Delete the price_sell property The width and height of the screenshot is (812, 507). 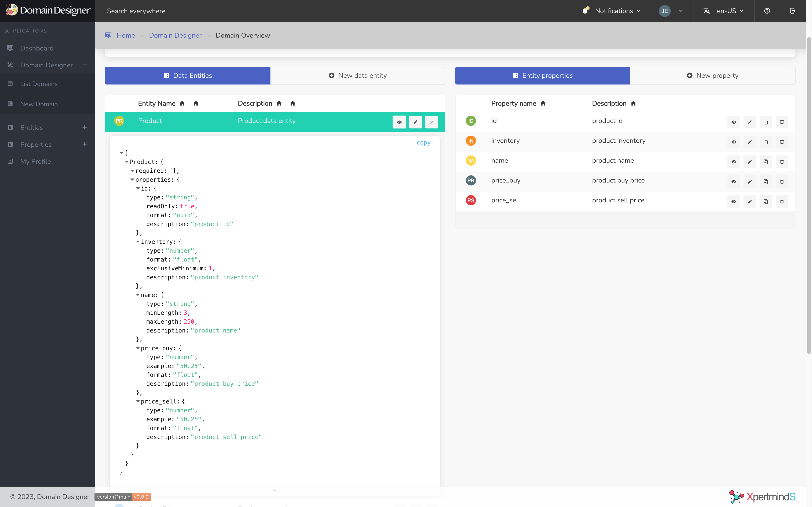click(x=782, y=202)
